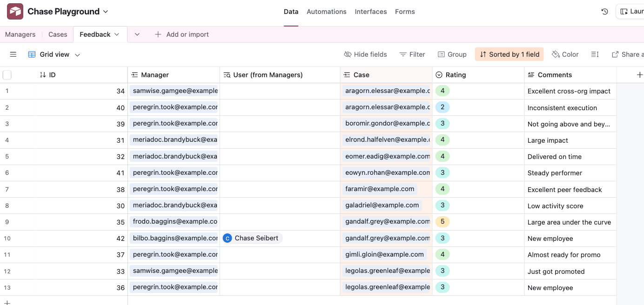Expand the Grid view dropdown
Screen dimensions: 644x305
(54, 54)
